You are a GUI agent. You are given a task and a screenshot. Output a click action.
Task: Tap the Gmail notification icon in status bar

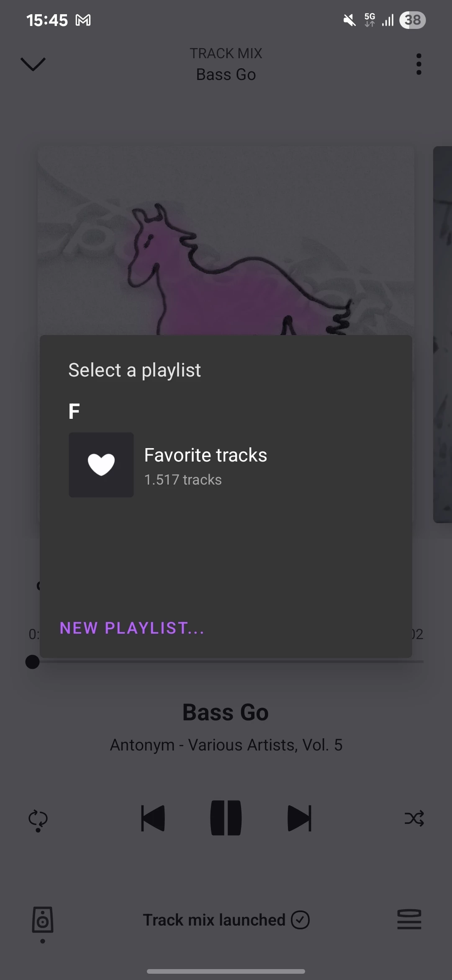click(83, 20)
